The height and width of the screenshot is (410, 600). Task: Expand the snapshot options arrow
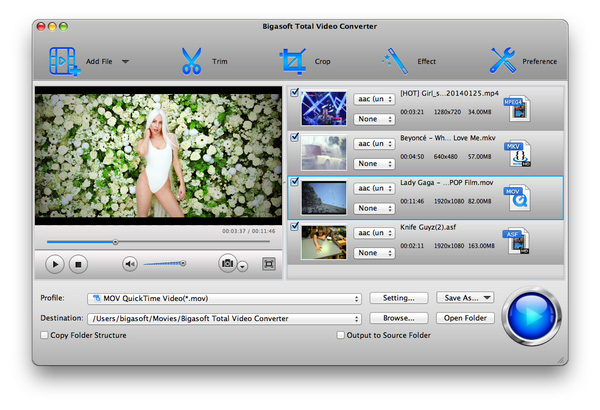pyautogui.click(x=243, y=266)
